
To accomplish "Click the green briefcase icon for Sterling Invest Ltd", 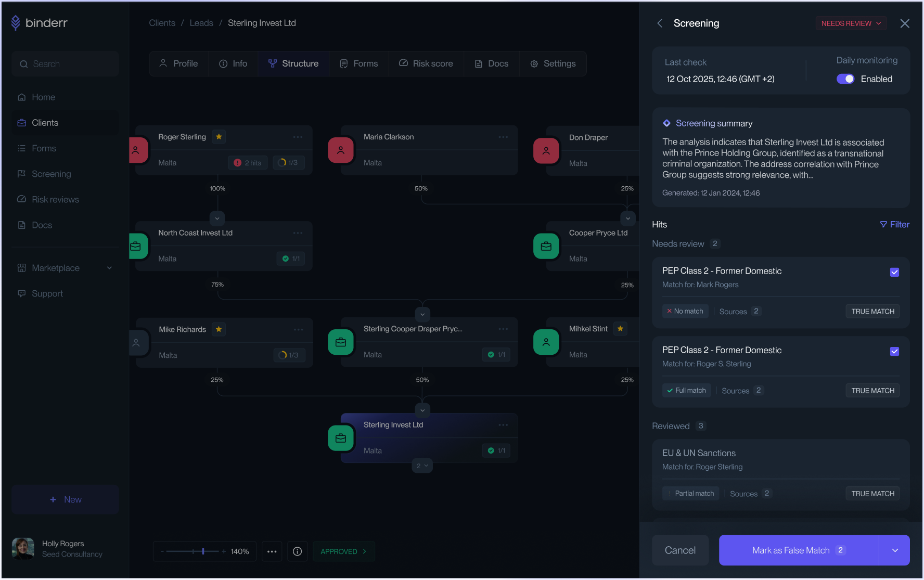I will pyautogui.click(x=341, y=439).
